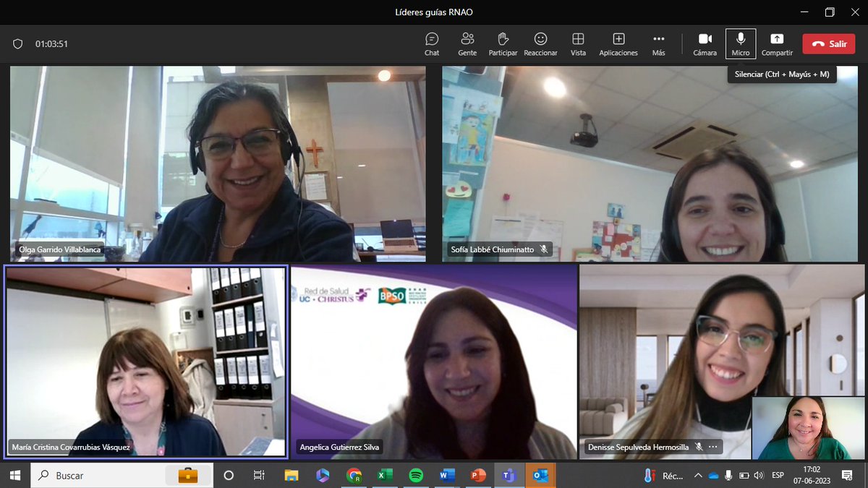
Task: Click your self-view thumbnail
Action: (807, 428)
